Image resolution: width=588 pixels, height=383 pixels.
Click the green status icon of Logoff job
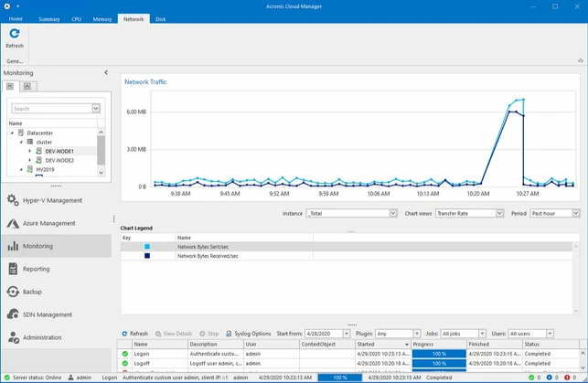[125, 364]
